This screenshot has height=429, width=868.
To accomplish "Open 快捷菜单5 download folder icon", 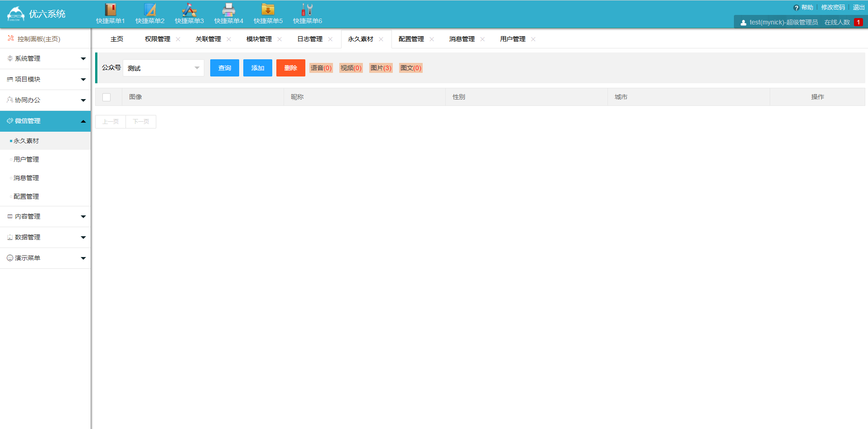I will [x=268, y=10].
